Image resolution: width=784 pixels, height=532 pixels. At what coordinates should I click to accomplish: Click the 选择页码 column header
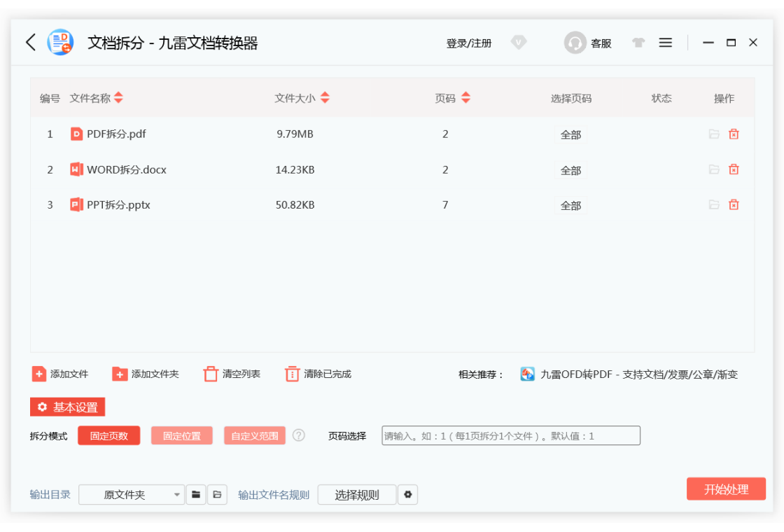click(571, 99)
